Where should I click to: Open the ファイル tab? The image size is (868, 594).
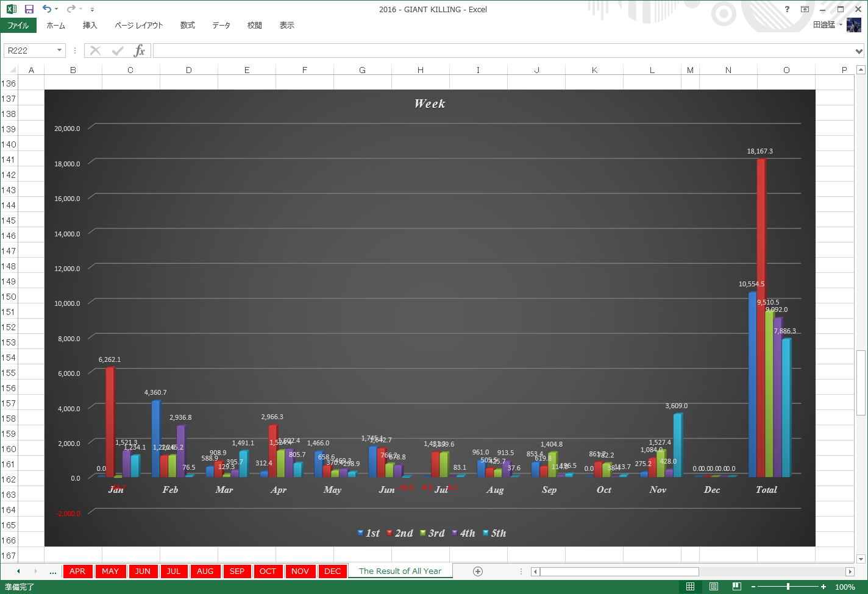(18, 26)
